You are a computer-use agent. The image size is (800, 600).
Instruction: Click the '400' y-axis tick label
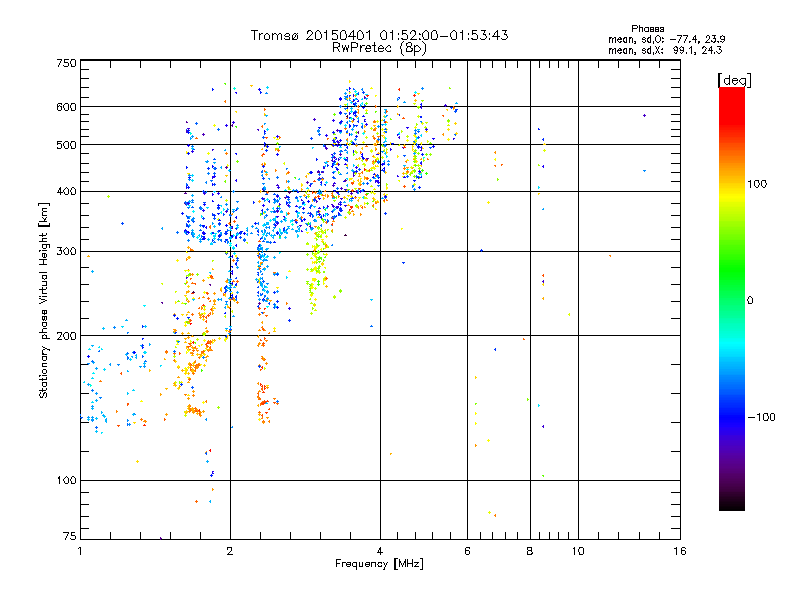click(x=67, y=192)
